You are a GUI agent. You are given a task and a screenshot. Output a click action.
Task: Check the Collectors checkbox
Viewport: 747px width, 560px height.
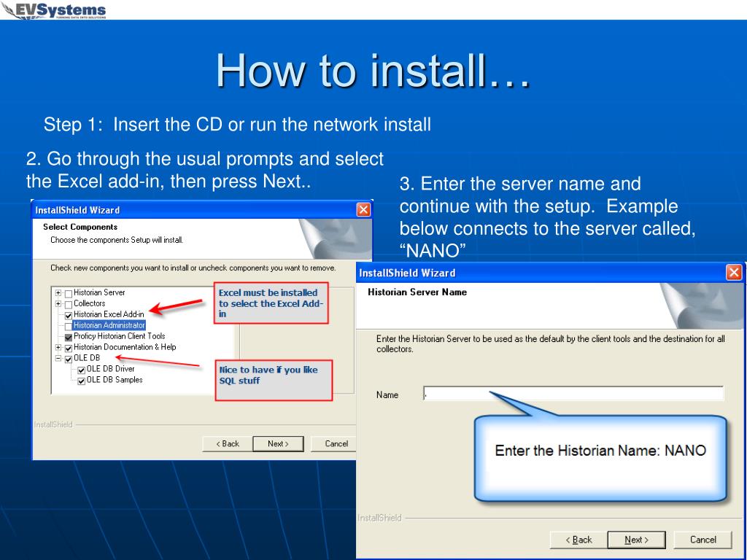(x=69, y=304)
